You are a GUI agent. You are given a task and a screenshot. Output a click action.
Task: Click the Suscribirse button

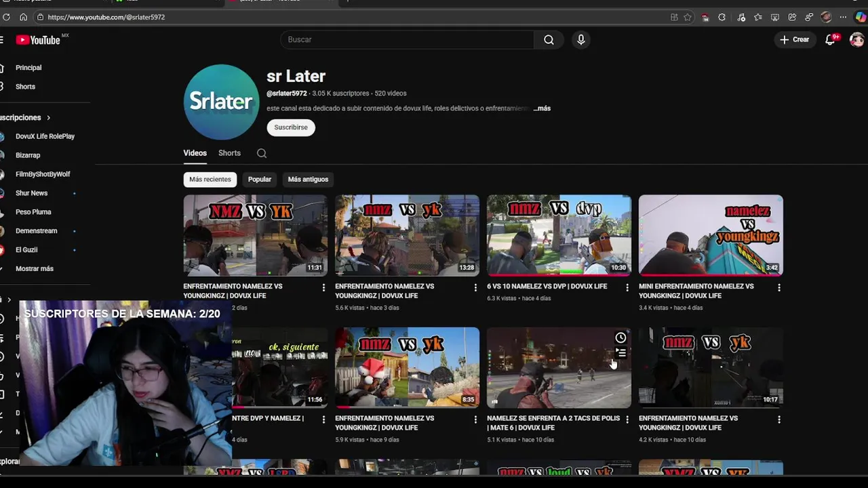click(291, 127)
